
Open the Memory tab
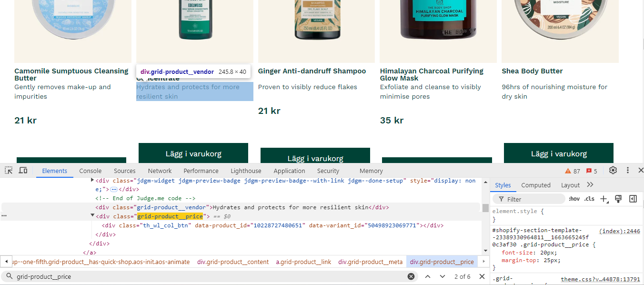coord(371,171)
